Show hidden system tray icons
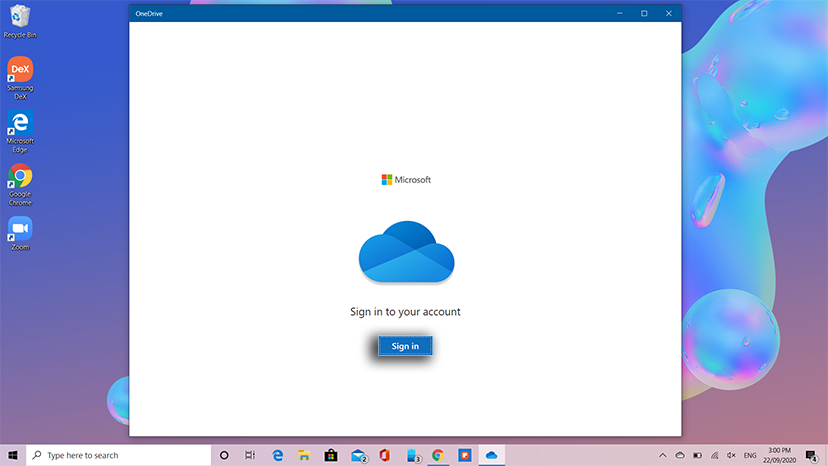Image resolution: width=828 pixels, height=466 pixels. pos(662,455)
